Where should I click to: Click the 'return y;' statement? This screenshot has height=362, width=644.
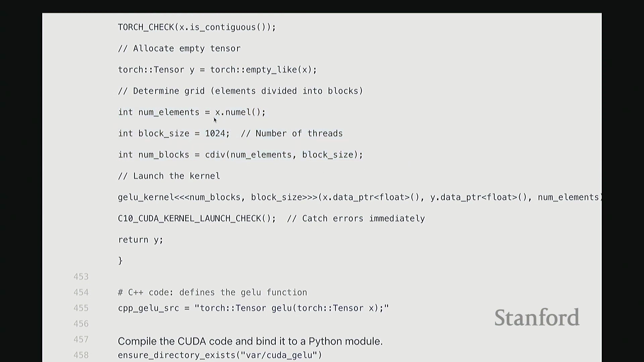(x=140, y=240)
